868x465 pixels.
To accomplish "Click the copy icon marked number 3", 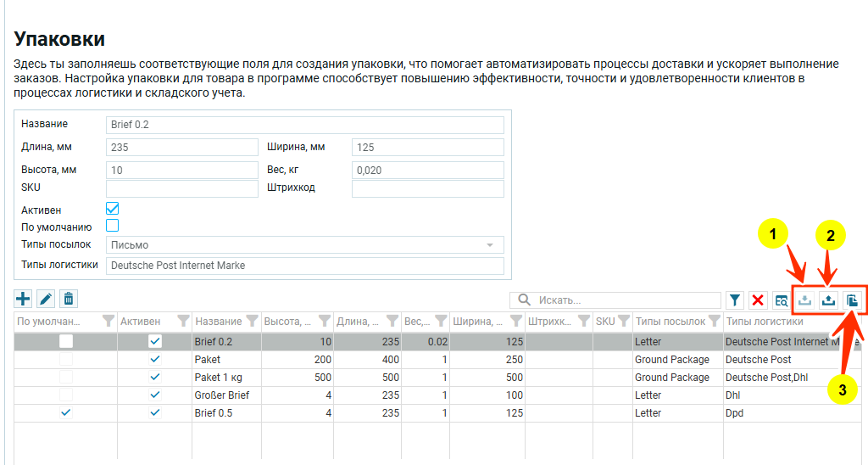I will (x=853, y=300).
